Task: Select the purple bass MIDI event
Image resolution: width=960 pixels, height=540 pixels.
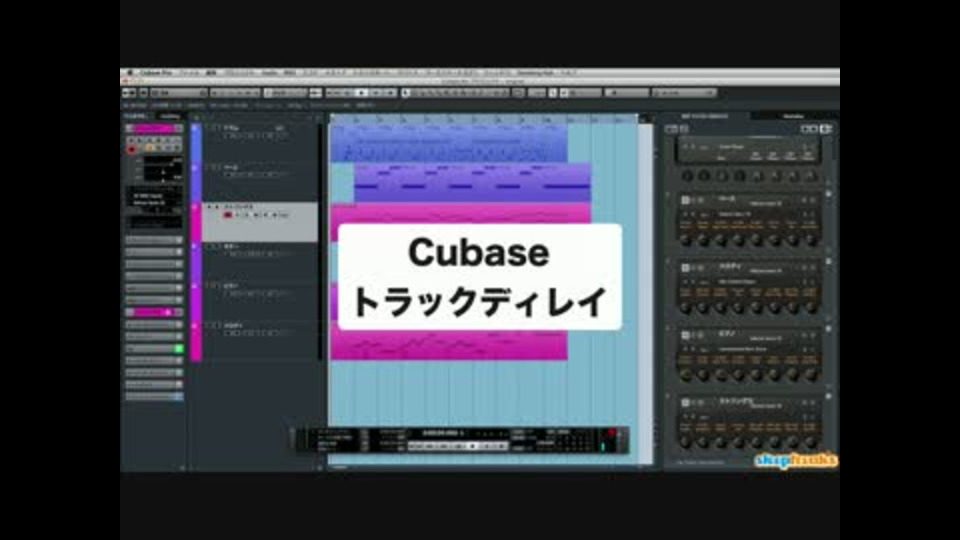Action: tap(473, 182)
